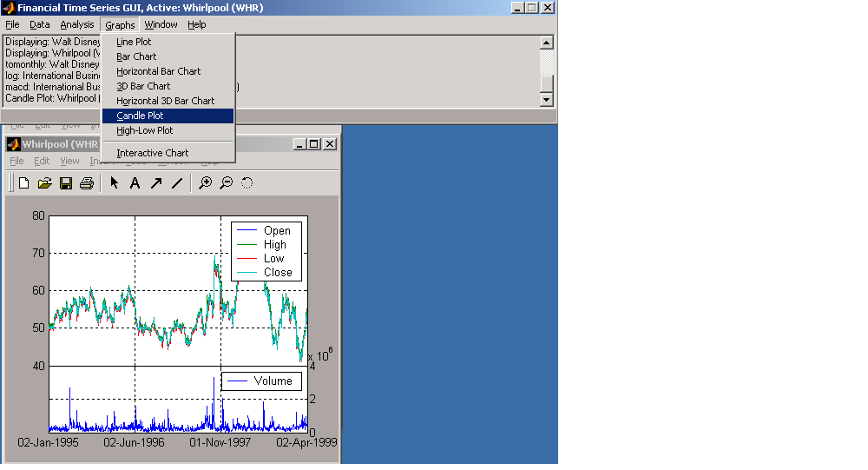Open View menu in Whirlpool figure window

pos(69,161)
